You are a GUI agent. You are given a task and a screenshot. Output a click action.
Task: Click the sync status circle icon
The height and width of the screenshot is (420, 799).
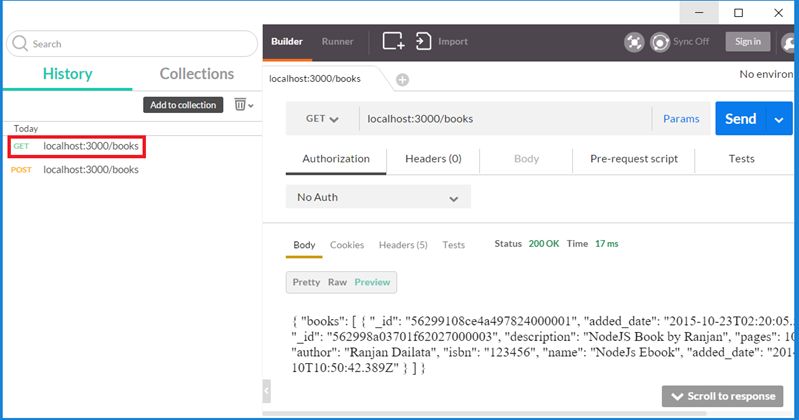(660, 42)
